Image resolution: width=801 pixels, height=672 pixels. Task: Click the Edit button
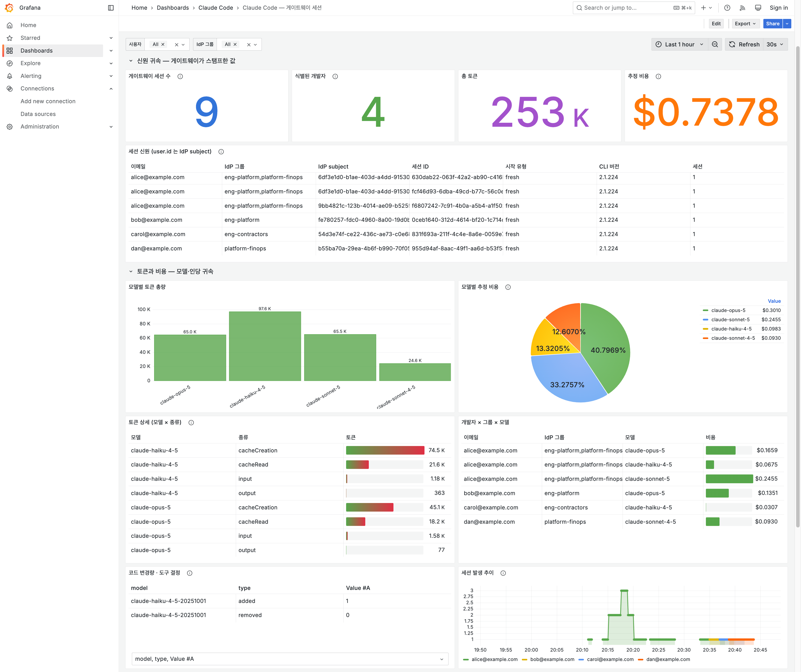[x=716, y=24]
